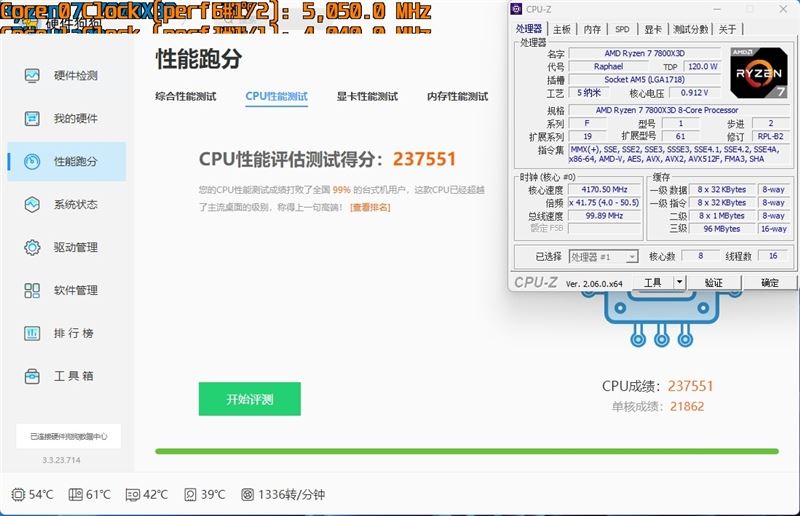
Task: Click the 硬件检测 monitor icon in sidebar
Action: click(x=32, y=76)
